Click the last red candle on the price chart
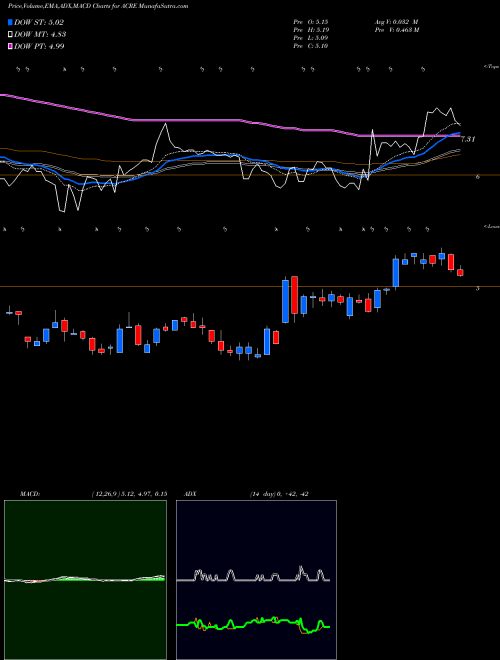The width and height of the screenshot is (500, 660). point(460,273)
